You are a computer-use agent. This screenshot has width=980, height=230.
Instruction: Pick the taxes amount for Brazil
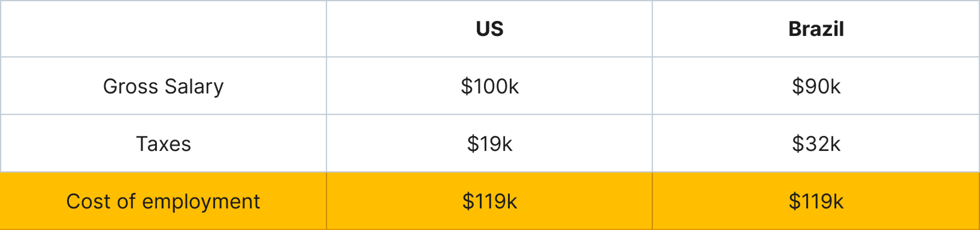[x=816, y=144]
